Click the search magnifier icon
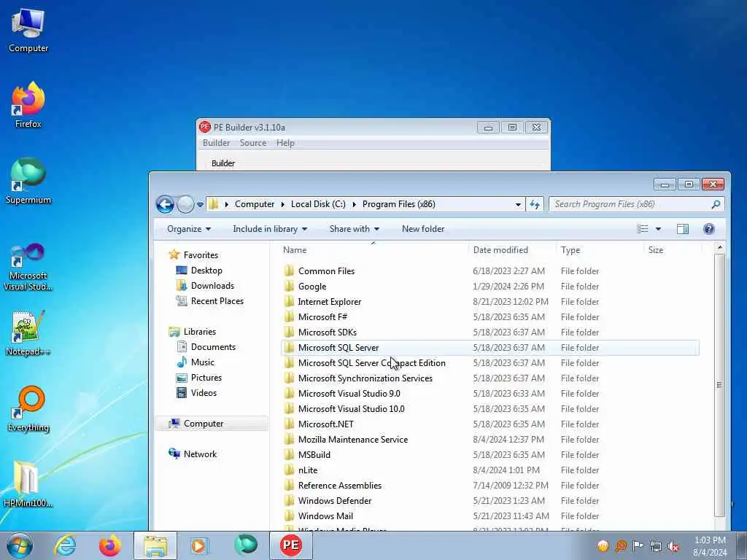747x560 pixels. click(716, 204)
